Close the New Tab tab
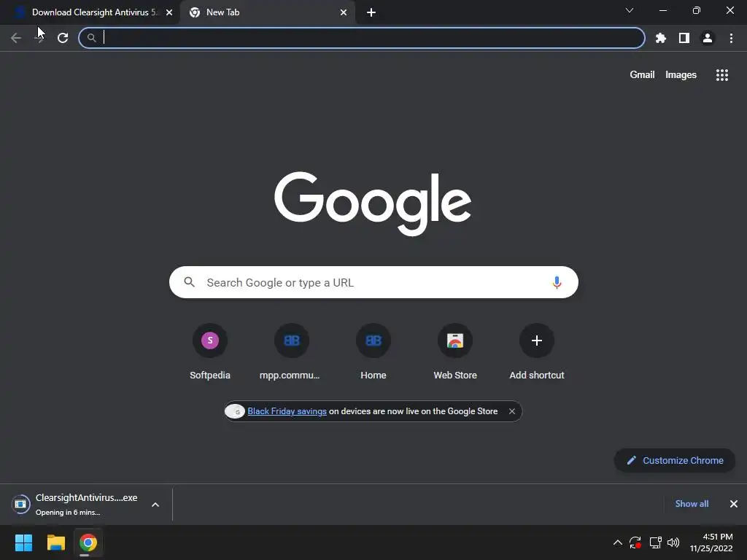 tap(344, 12)
